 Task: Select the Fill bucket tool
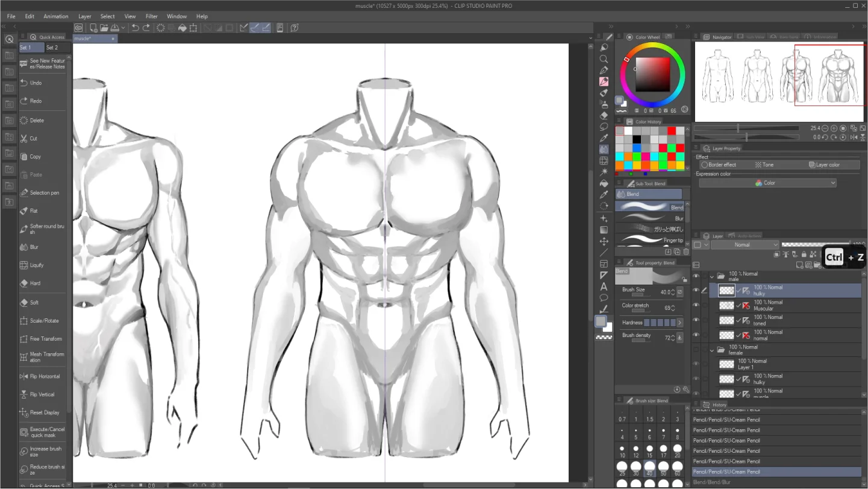pyautogui.click(x=604, y=183)
